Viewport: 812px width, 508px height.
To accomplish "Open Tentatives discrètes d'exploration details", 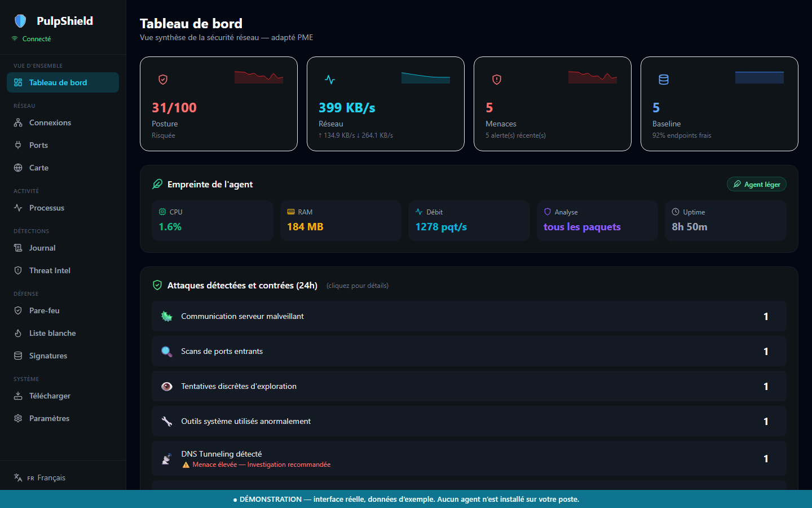I will coord(469,386).
